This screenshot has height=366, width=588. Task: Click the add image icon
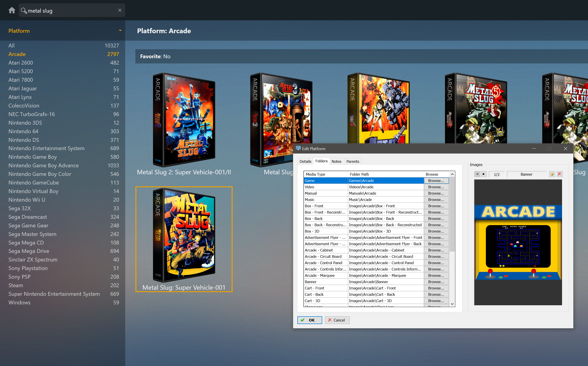pyautogui.click(x=552, y=174)
